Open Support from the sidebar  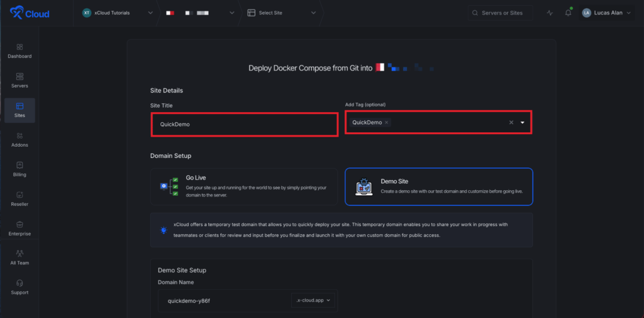click(19, 287)
